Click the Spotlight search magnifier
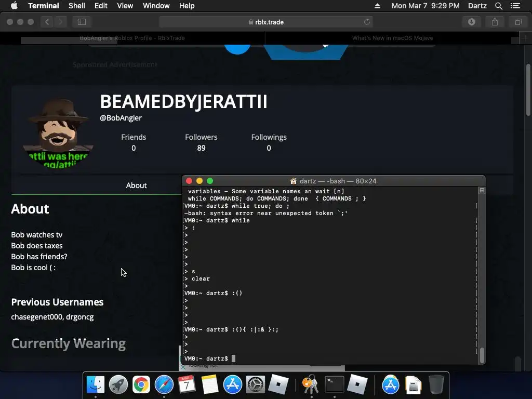Screen dimensions: 532x399 (498, 6)
